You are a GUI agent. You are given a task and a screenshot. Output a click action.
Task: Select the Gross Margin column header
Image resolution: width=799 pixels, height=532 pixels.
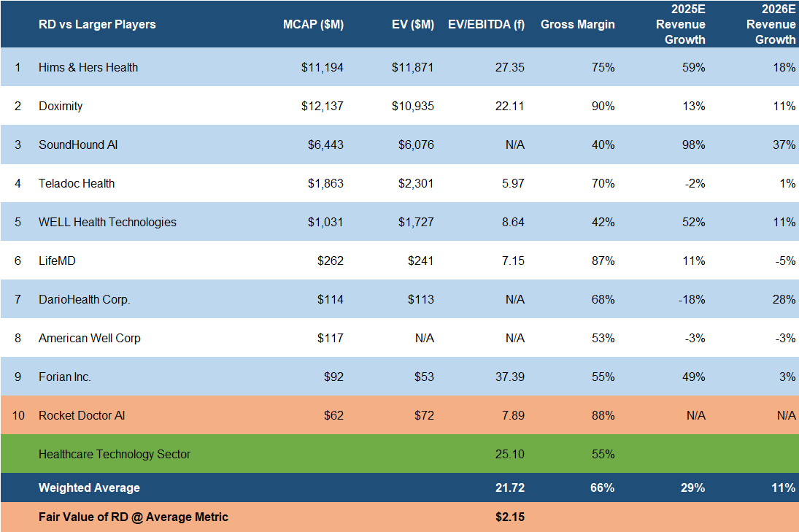[577, 24]
